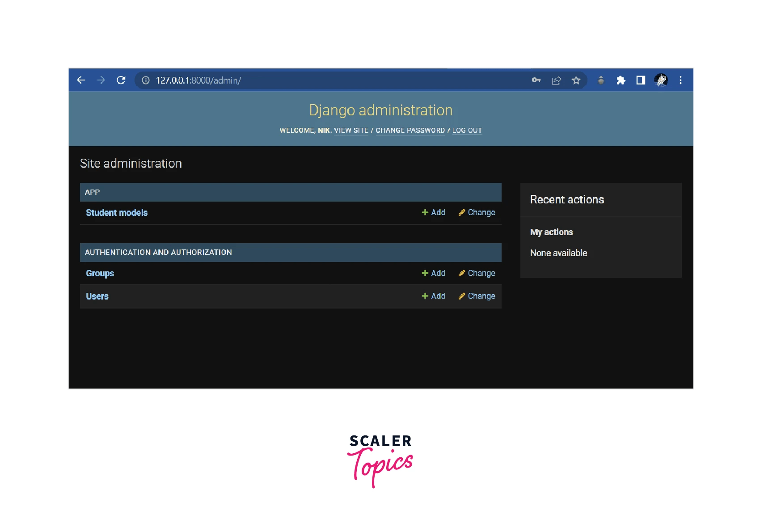Open CHANGE PASSWORD link
The height and width of the screenshot is (532, 760).
pyautogui.click(x=410, y=130)
